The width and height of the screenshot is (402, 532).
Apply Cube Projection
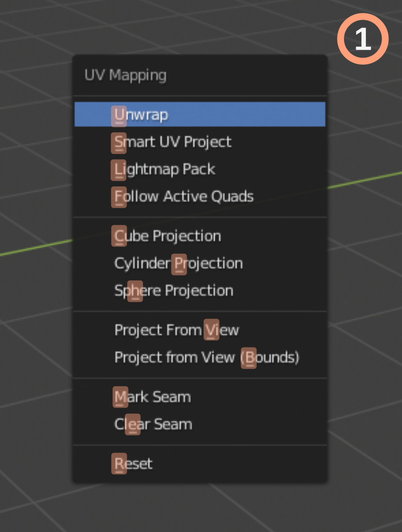click(x=200, y=236)
